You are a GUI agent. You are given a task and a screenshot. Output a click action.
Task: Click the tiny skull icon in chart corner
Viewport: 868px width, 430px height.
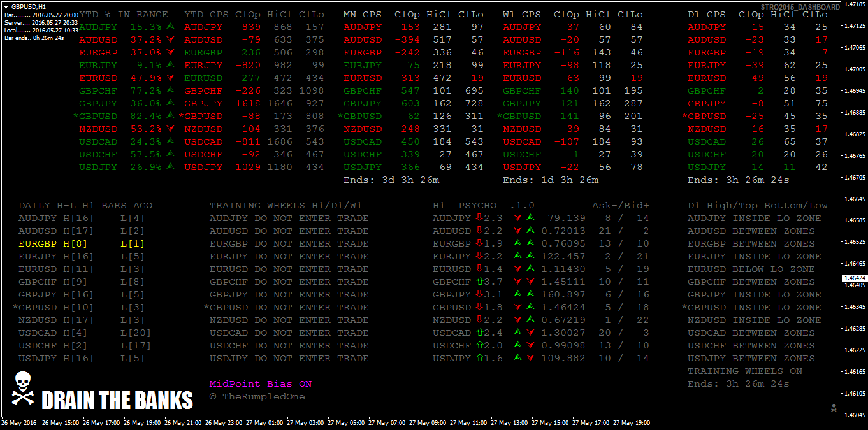click(832, 407)
